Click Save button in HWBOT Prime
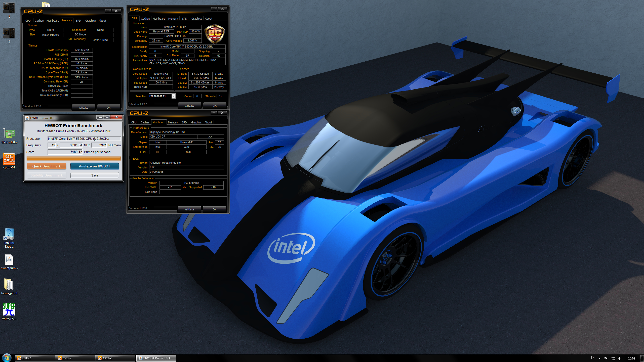This screenshot has width=644, height=362. pyautogui.click(x=95, y=175)
